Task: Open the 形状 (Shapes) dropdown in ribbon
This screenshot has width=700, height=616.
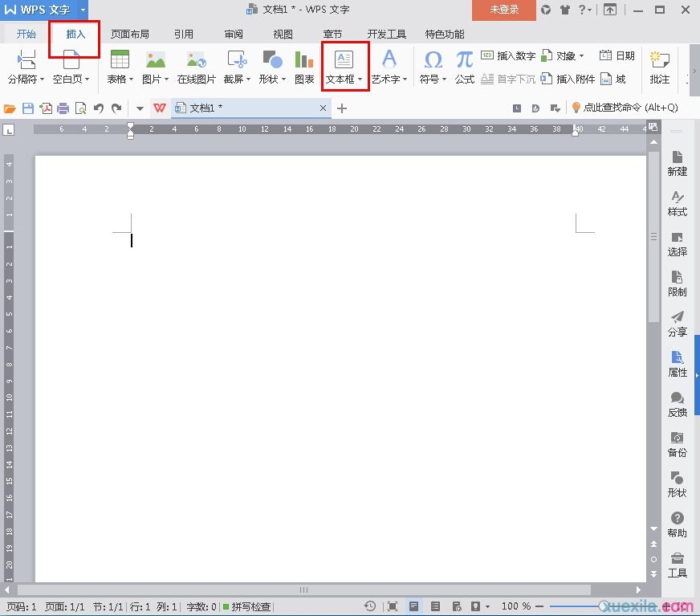Action: [283, 80]
